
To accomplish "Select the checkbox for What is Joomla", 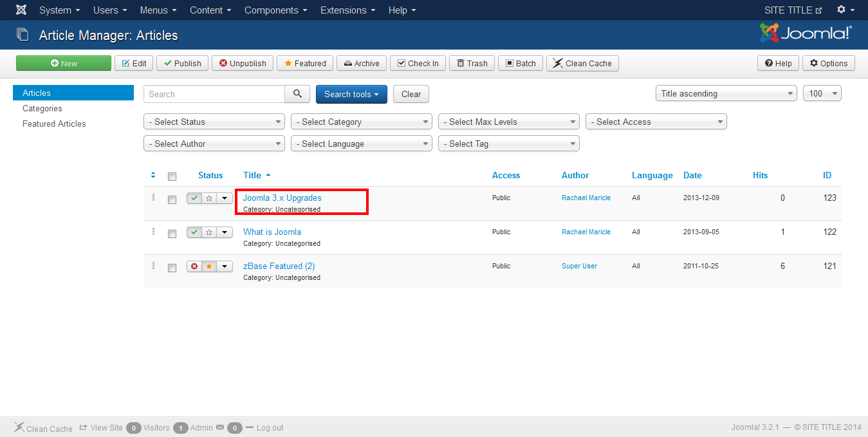I will tap(172, 234).
